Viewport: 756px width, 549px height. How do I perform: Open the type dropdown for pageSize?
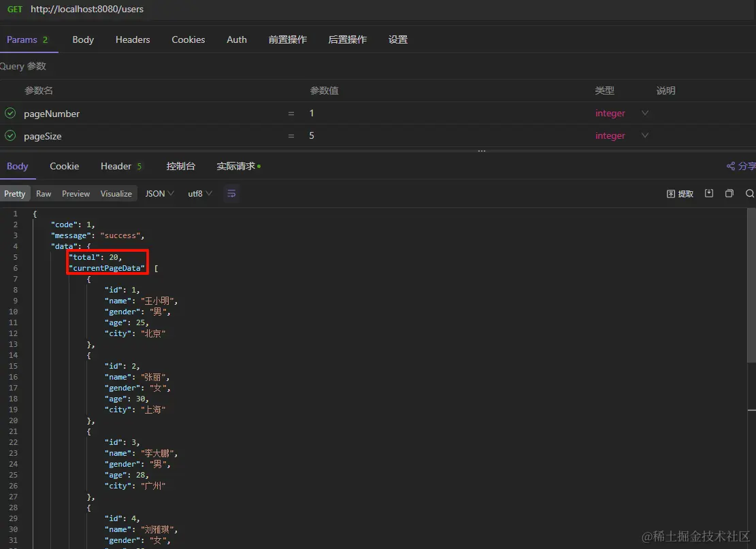[644, 135]
